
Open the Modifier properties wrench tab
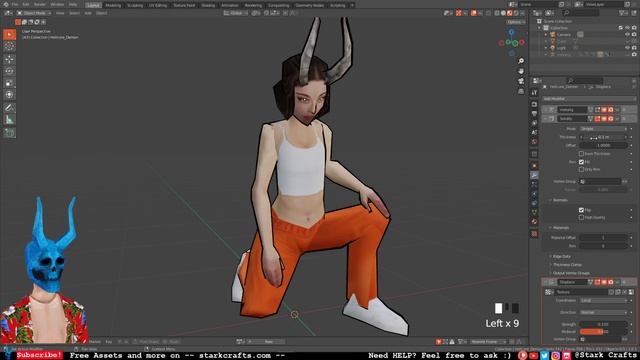click(534, 175)
